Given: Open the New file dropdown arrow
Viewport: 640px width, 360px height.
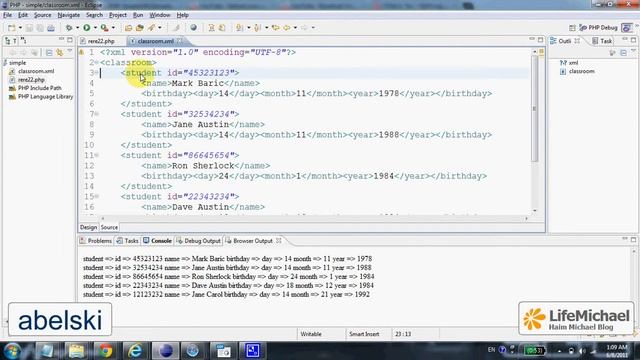Looking at the screenshot, I should click(x=20, y=28).
